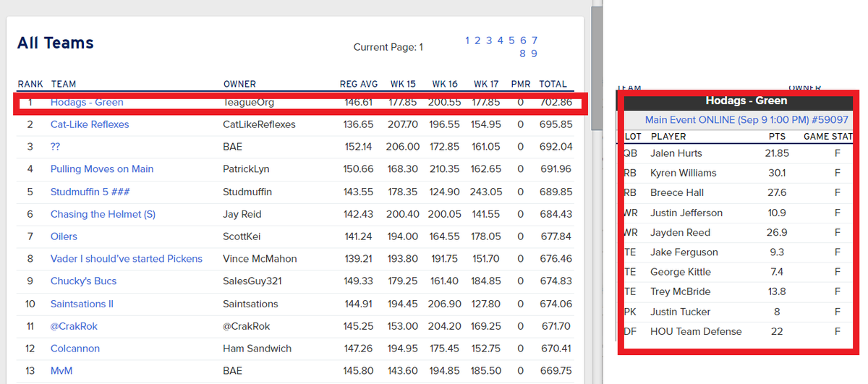The height and width of the screenshot is (384, 868).
Task: Go to page 9 of All Teams
Action: click(x=535, y=54)
